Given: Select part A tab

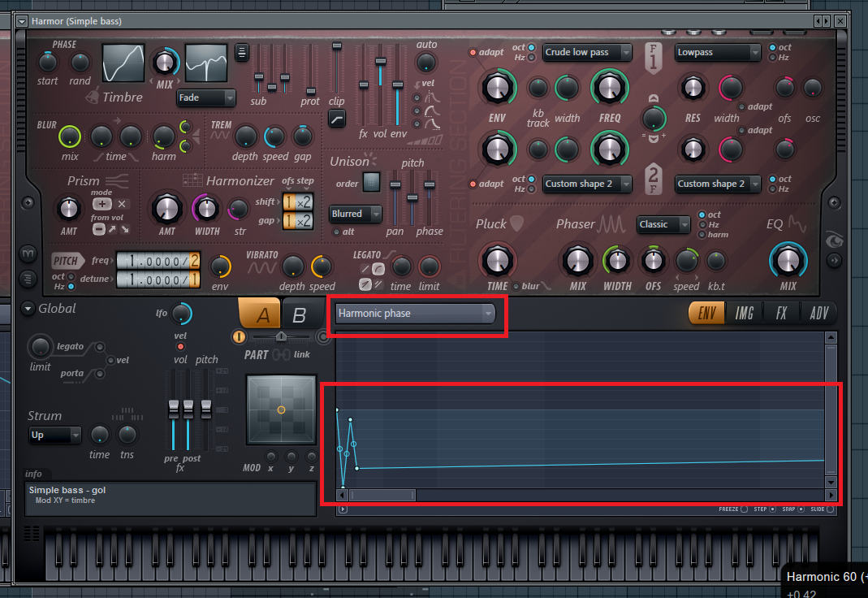Looking at the screenshot, I should tap(260, 314).
